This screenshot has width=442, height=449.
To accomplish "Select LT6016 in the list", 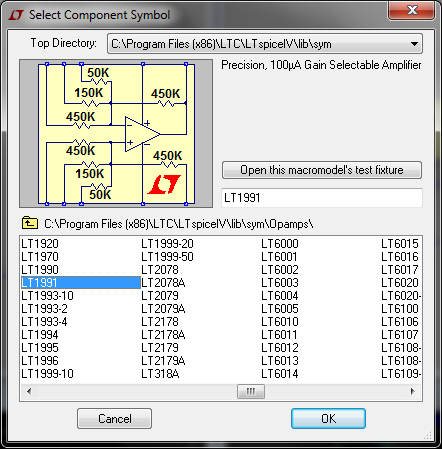I will pyautogui.click(x=400, y=257).
